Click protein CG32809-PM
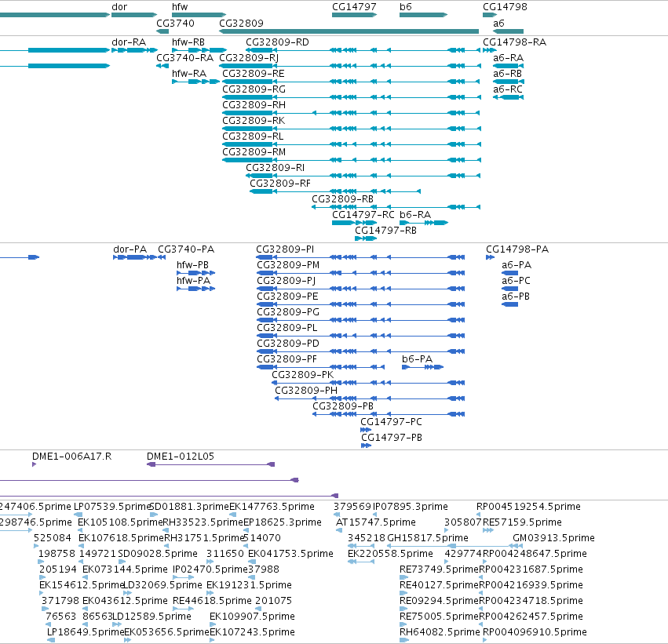The image size is (668, 644). (288, 265)
